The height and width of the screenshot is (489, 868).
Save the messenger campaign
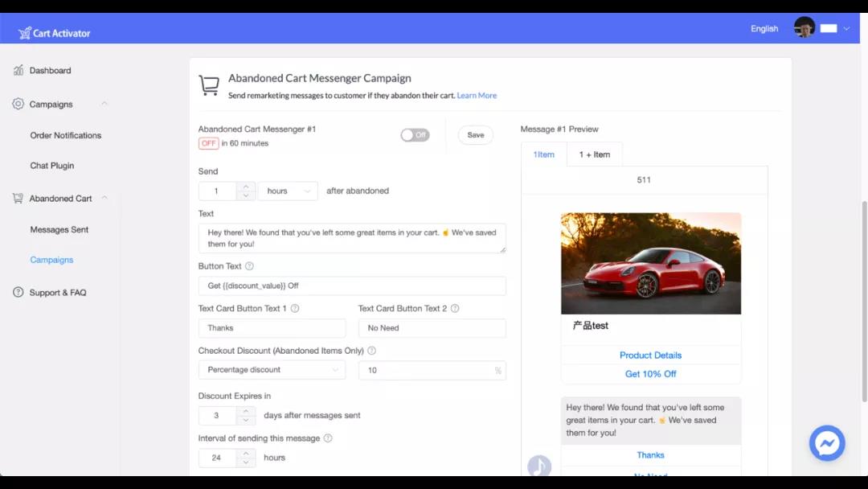coord(476,135)
